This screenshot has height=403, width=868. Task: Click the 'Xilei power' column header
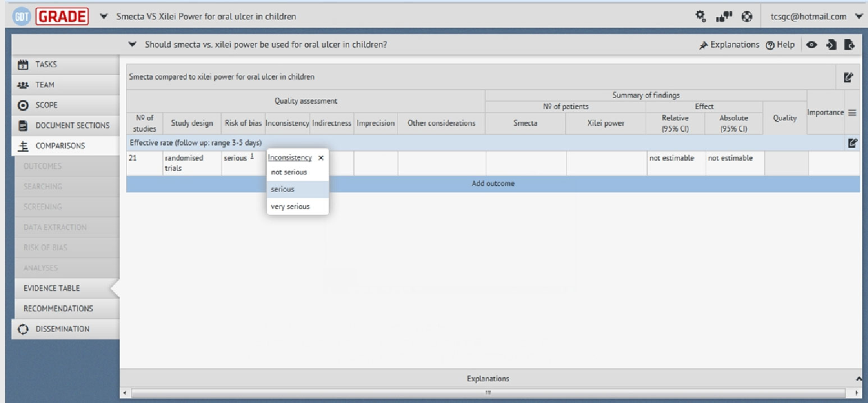pos(606,123)
